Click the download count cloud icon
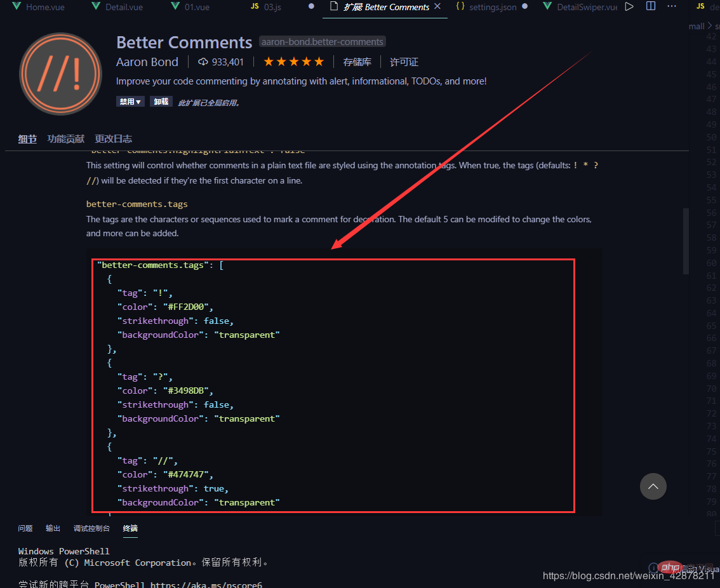 (x=203, y=62)
